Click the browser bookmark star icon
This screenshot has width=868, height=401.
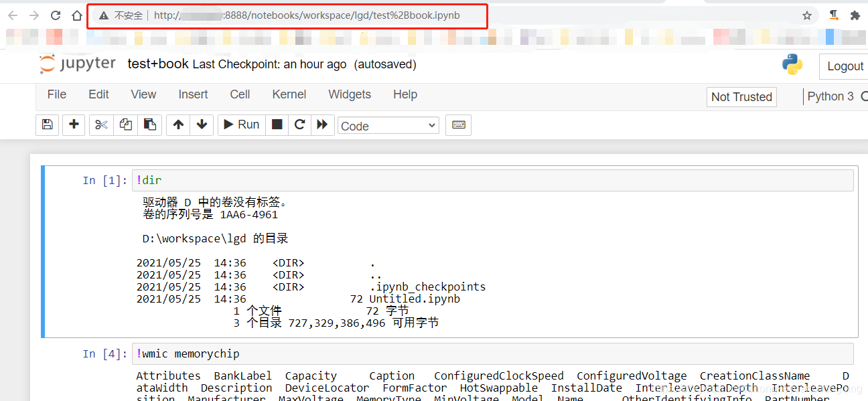806,15
